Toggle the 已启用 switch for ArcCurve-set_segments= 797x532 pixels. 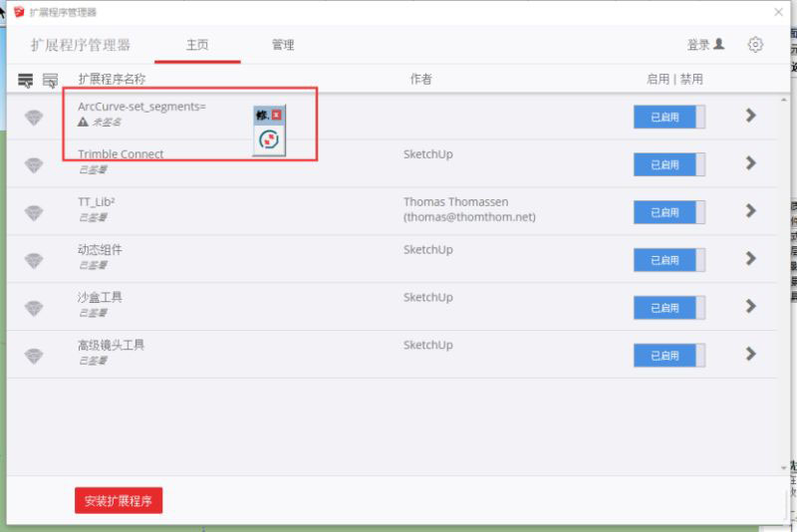point(668,117)
